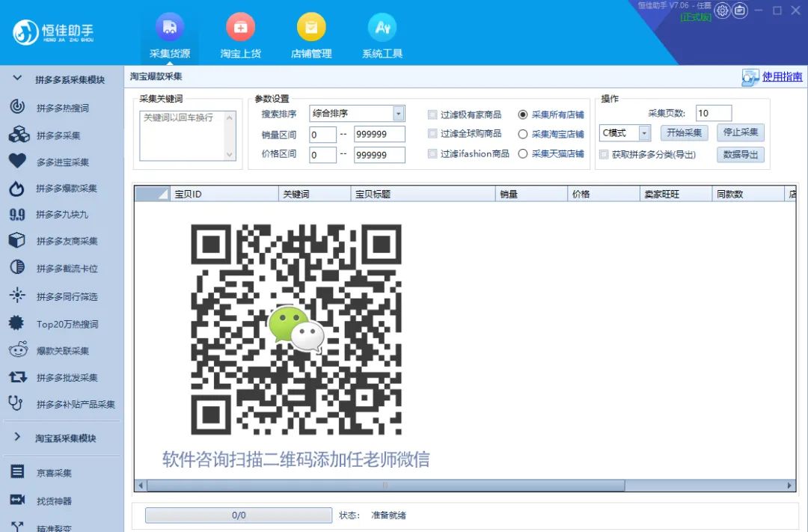Click the 找货神器 sidebar icon
808x532 pixels.
click(17, 500)
